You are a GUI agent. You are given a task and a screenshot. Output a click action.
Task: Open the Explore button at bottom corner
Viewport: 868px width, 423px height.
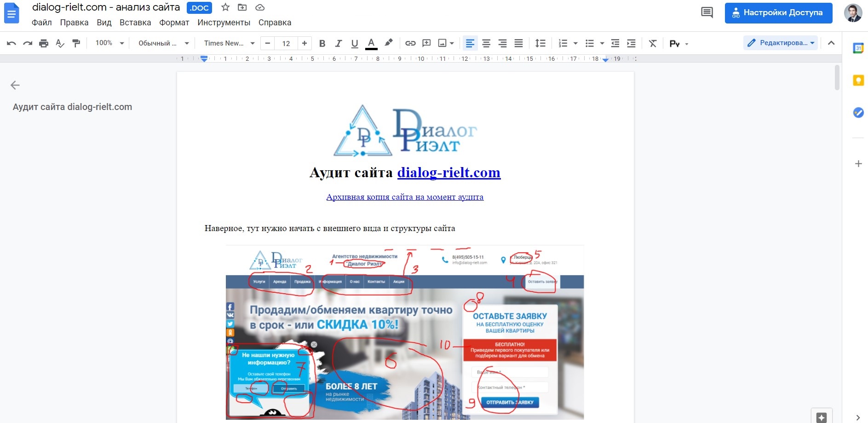(x=822, y=417)
